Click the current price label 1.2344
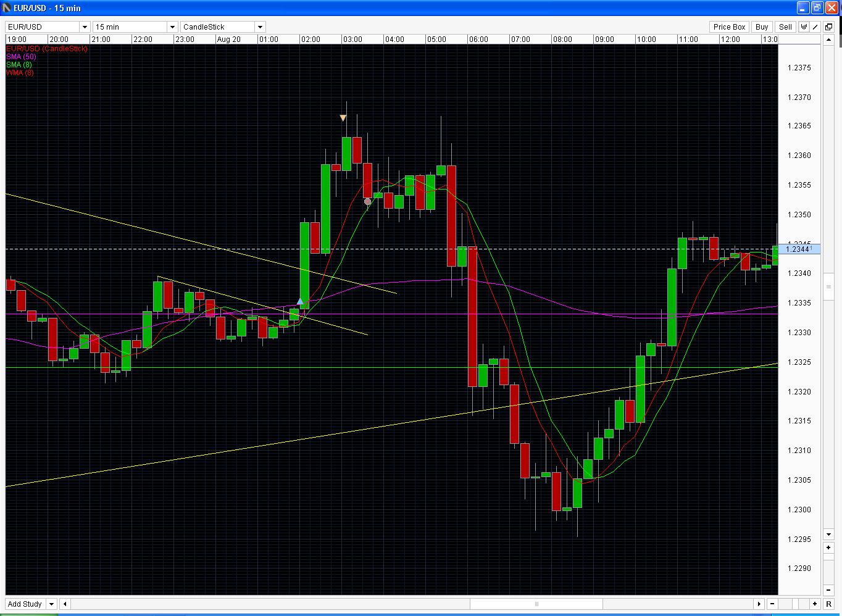Screen dimensions: 842x616 [x=800, y=249]
